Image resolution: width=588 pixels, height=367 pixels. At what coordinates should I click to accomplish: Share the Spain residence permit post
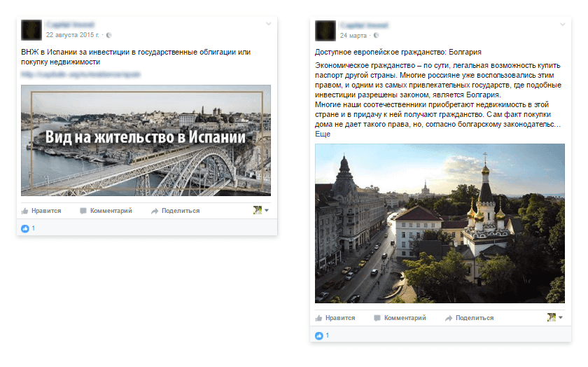[175, 211]
